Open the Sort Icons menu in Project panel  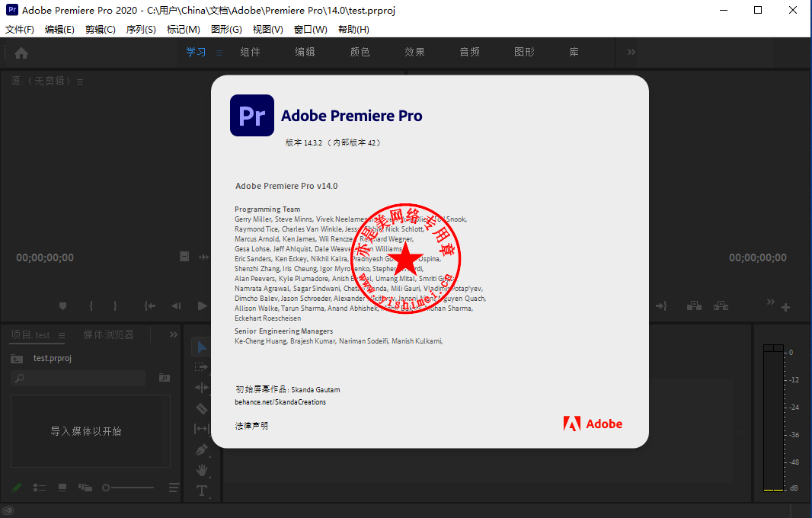174,488
